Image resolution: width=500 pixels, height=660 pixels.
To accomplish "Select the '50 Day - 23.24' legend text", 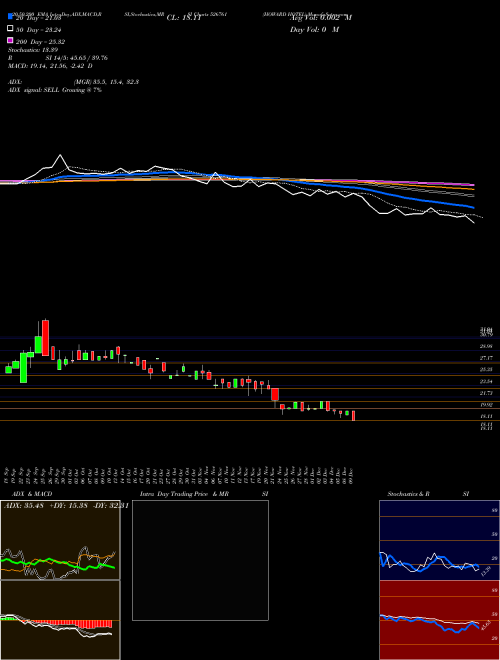I will coord(40,30).
